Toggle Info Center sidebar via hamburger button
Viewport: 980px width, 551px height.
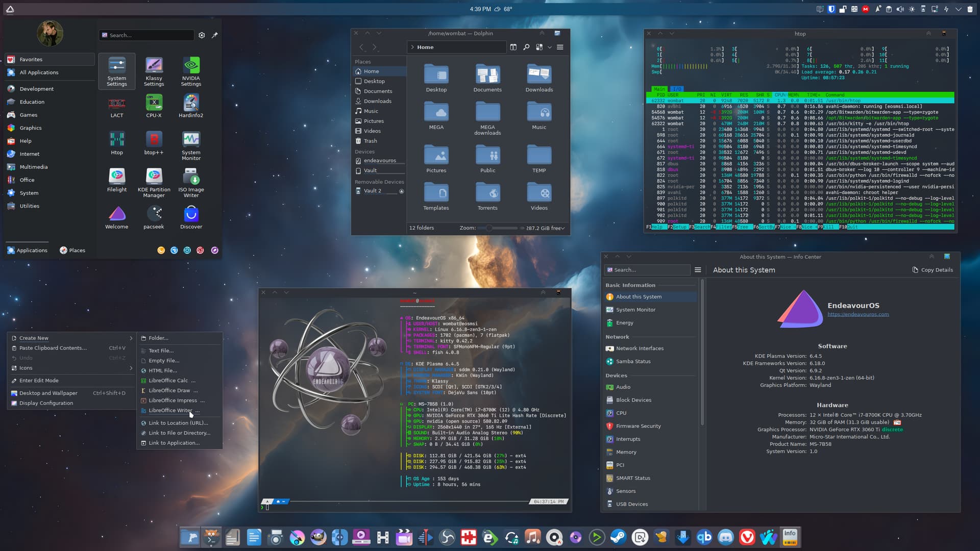[698, 270]
